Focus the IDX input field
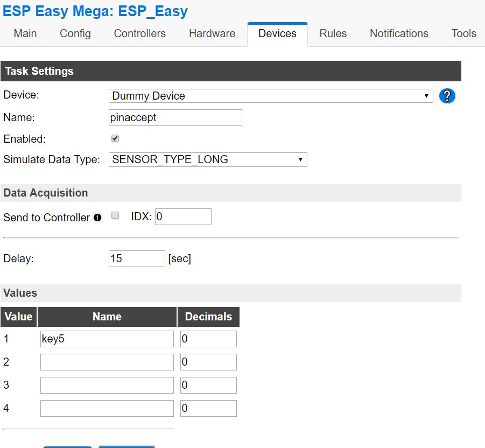The width and height of the screenshot is (485, 448). point(183,216)
